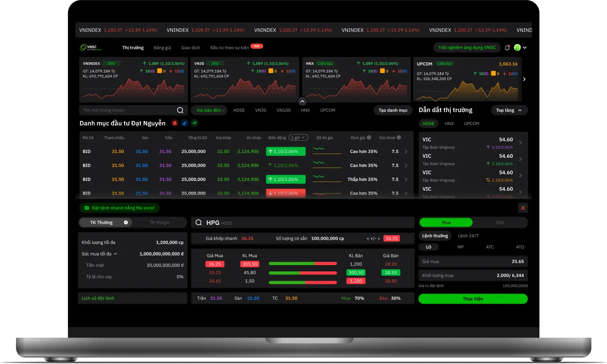Select the TK Thường account option
607x364 pixels.
(105, 223)
